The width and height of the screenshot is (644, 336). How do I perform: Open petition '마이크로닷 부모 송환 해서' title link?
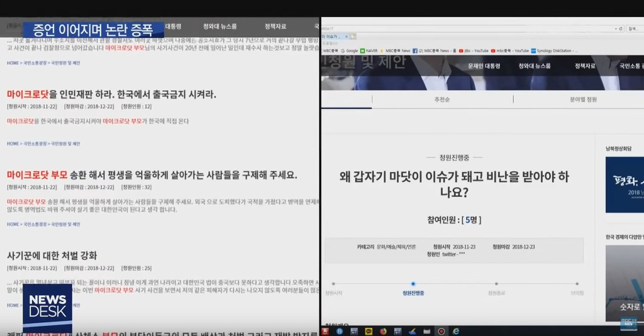(152, 175)
